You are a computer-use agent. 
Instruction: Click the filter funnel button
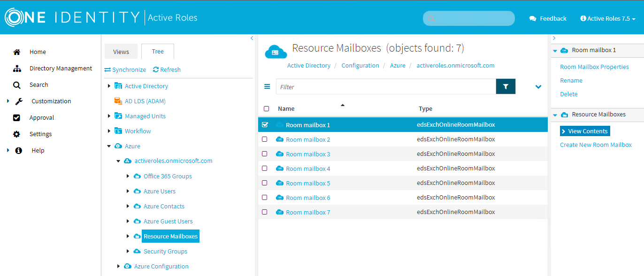click(506, 86)
